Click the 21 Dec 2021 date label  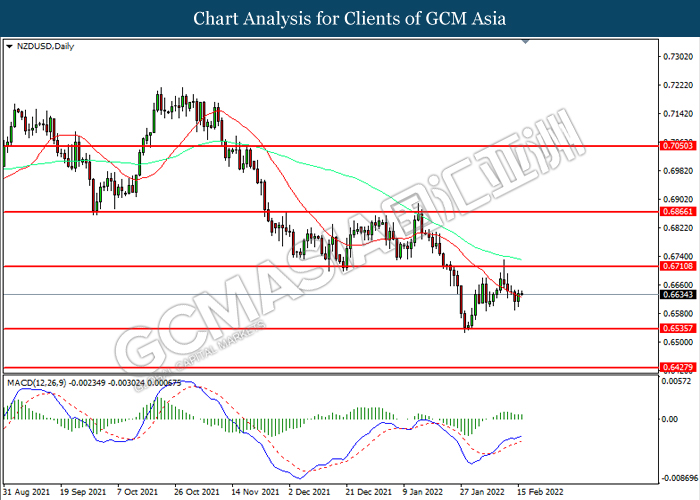coord(369,492)
